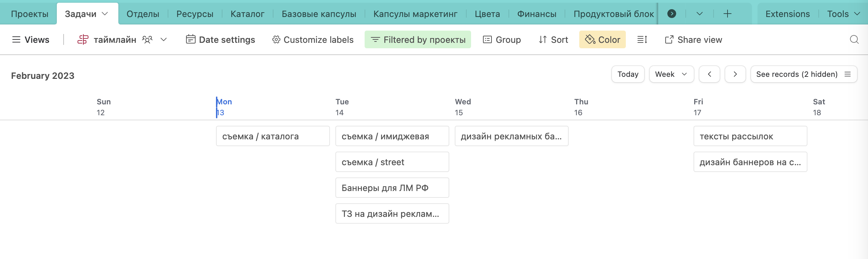Go to previous week arrow
The width and height of the screenshot is (868, 259).
[709, 74]
